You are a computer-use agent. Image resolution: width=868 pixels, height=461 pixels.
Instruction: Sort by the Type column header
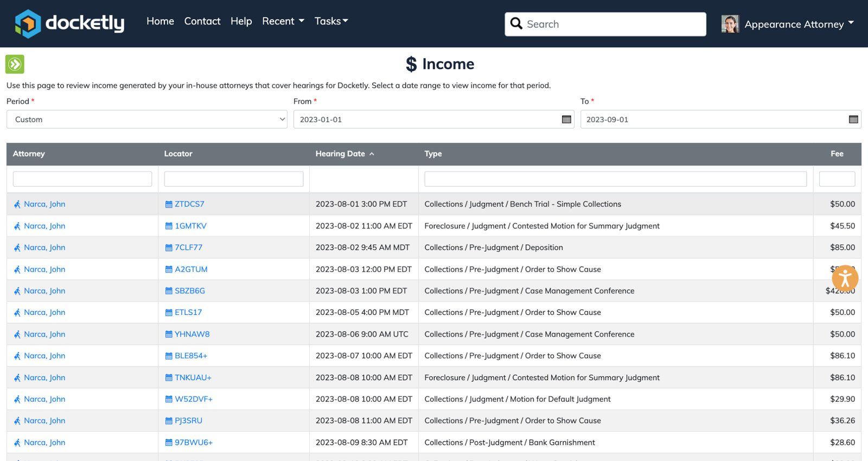433,154
